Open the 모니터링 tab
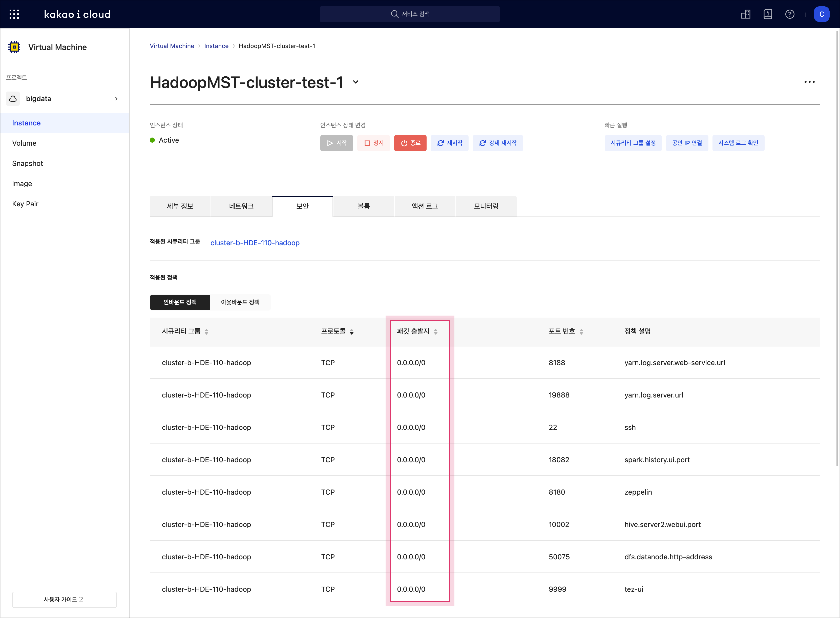Viewport: 840px width, 618px height. pyautogui.click(x=486, y=206)
